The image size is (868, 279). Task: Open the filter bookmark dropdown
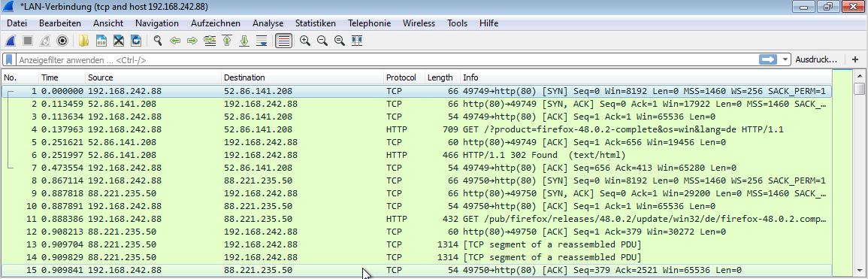pyautogui.click(x=10, y=59)
